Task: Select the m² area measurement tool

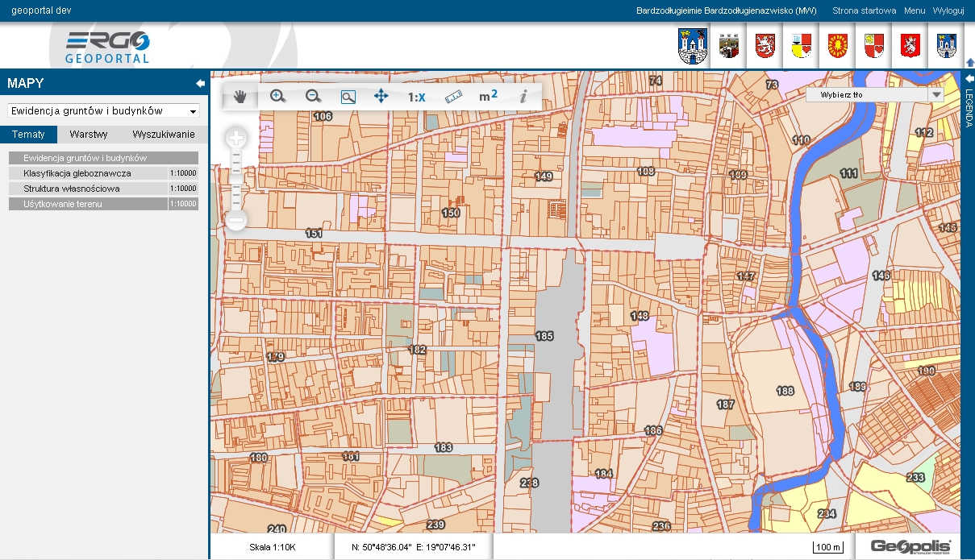Action: click(488, 97)
